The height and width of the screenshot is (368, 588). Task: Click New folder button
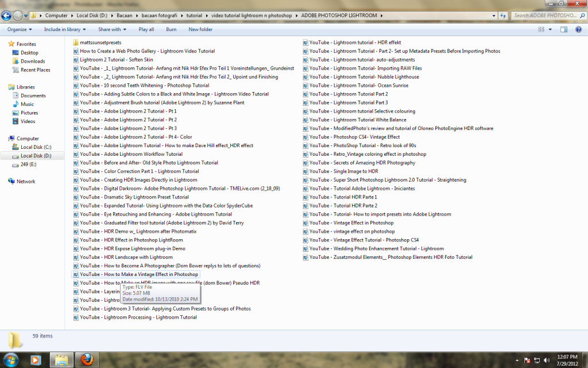[200, 29]
